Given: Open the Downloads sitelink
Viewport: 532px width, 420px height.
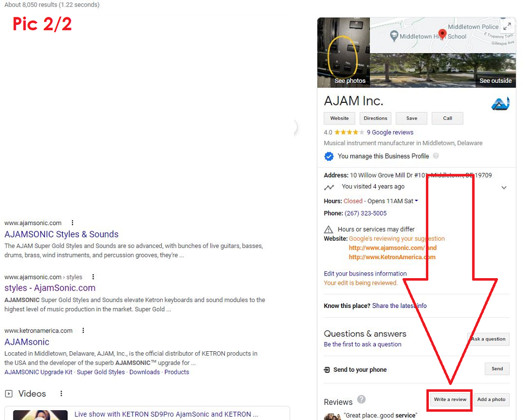Looking at the screenshot, I should [x=144, y=372].
